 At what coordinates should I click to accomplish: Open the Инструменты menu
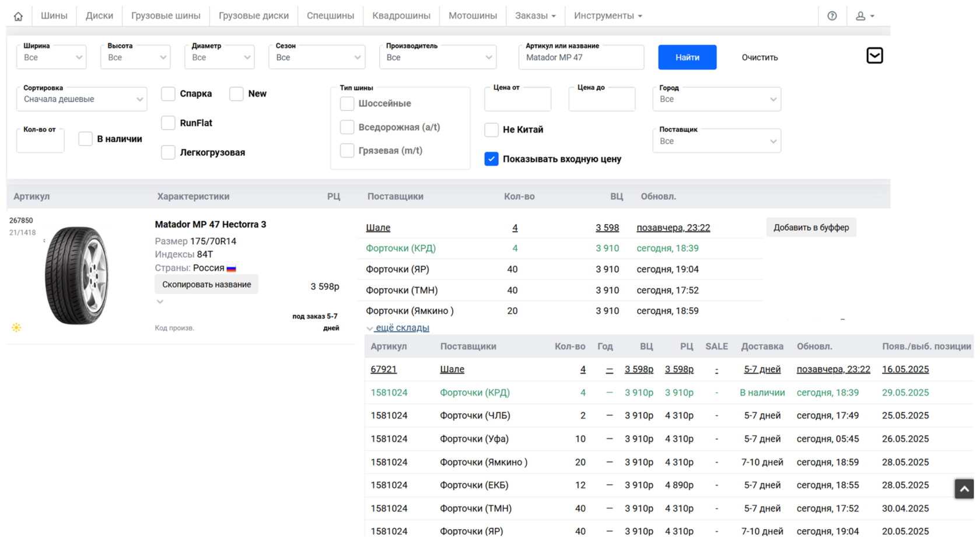coord(607,16)
